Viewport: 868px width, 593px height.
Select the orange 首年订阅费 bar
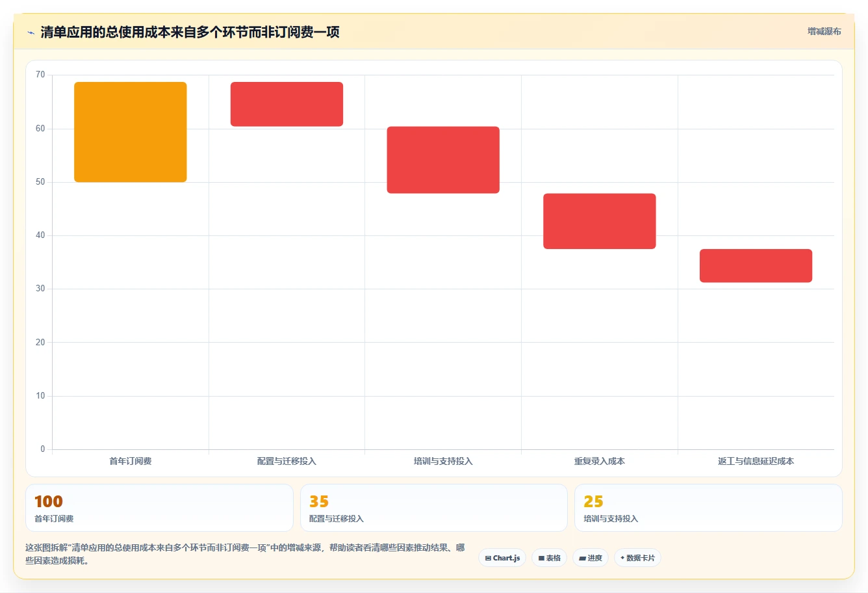[131, 132]
